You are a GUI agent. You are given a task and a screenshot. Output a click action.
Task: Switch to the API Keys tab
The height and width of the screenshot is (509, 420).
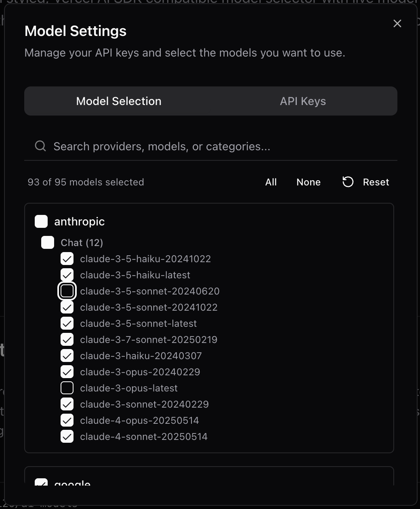coord(303,101)
